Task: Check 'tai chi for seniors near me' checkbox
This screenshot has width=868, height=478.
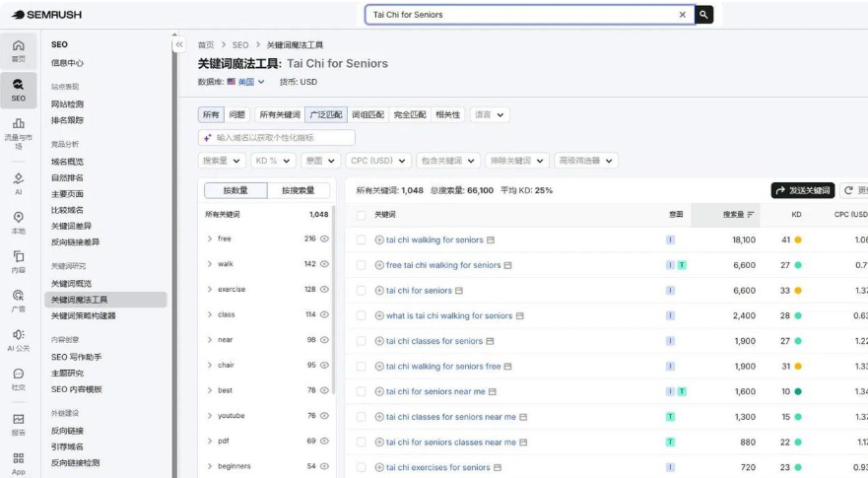Action: [x=361, y=391]
